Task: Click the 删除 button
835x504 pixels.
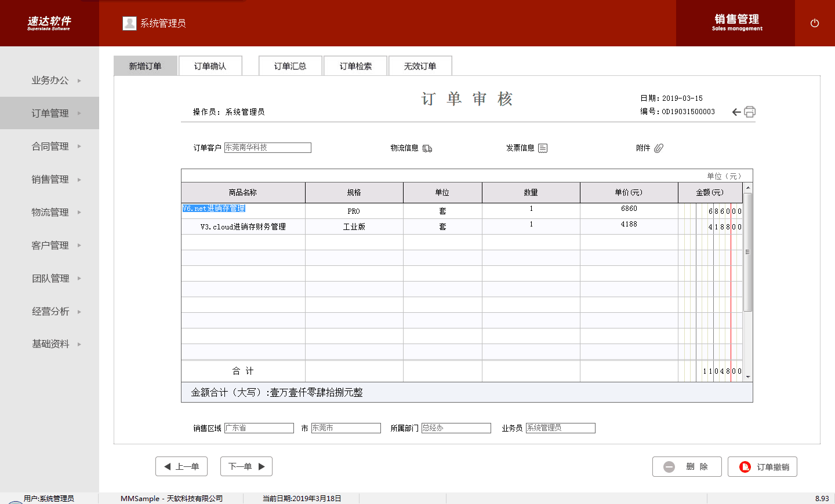Action: click(687, 466)
